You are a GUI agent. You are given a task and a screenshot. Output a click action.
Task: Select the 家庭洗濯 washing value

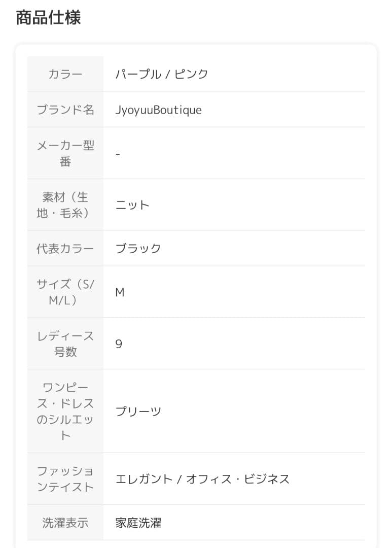tap(138, 523)
